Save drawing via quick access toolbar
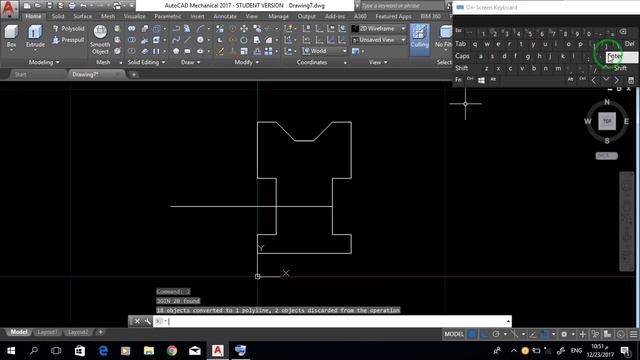The height and width of the screenshot is (360, 640). point(49,6)
